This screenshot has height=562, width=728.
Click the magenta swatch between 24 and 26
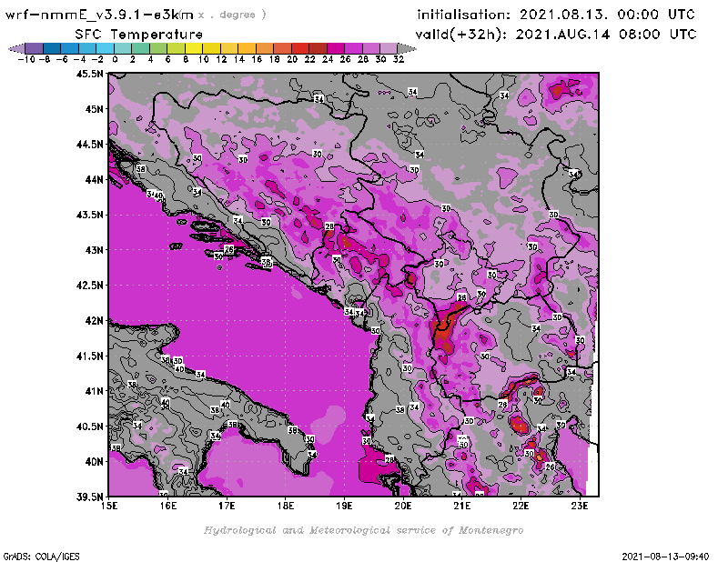335,48
